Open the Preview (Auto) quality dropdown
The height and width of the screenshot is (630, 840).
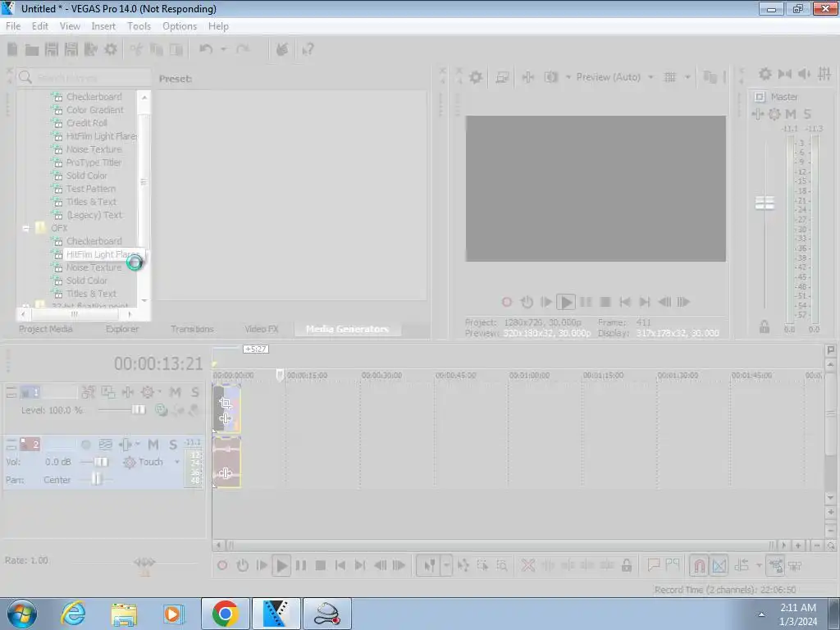[x=651, y=77]
